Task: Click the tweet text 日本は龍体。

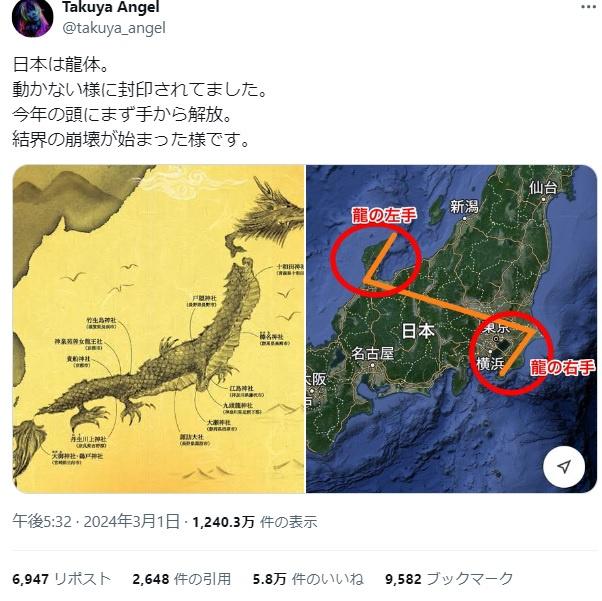Action: pyautogui.click(x=61, y=64)
